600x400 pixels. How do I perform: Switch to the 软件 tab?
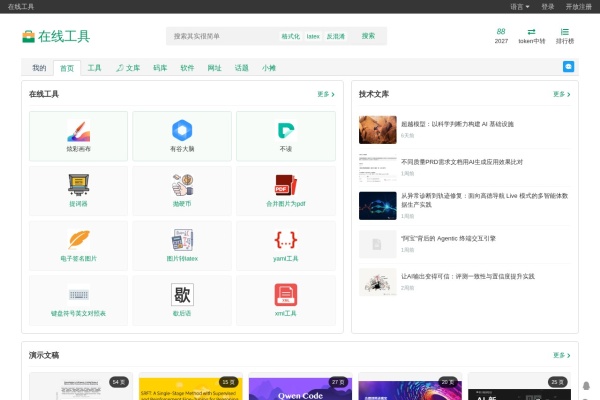click(x=187, y=68)
